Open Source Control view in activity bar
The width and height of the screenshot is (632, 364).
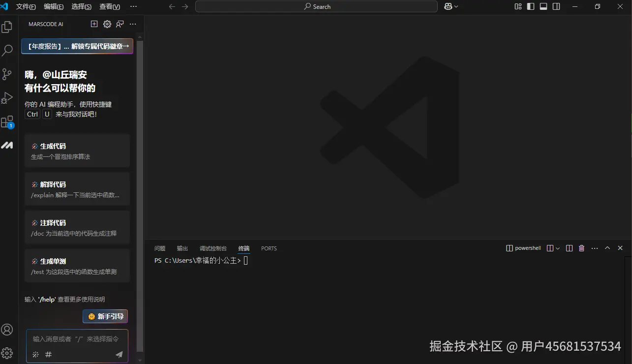(x=7, y=74)
